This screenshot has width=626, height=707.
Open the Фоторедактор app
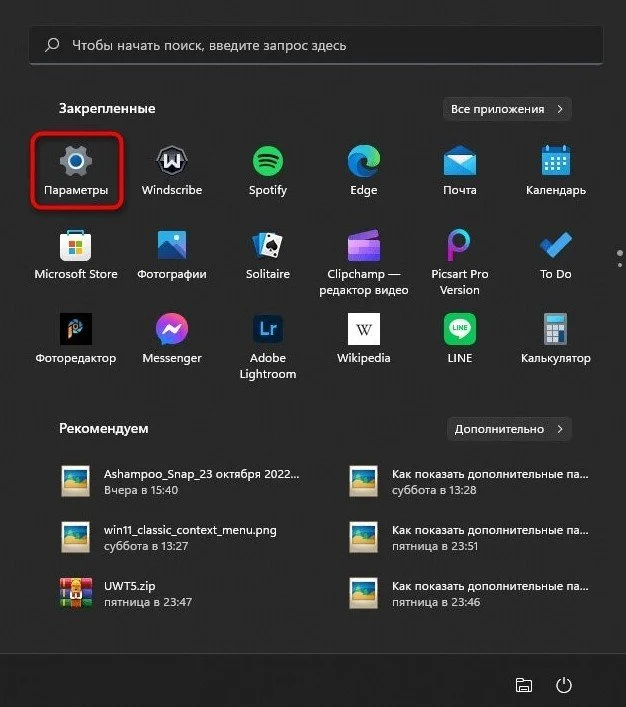click(x=76, y=339)
